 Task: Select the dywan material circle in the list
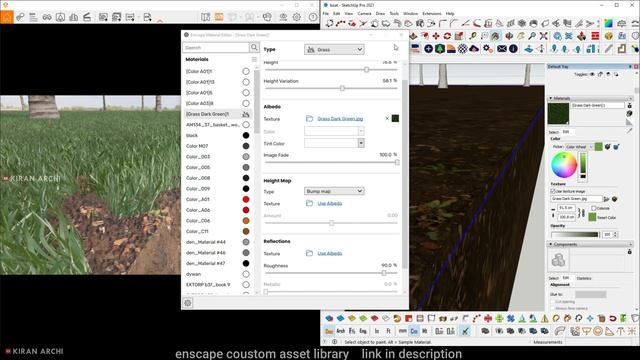pyautogui.click(x=246, y=274)
